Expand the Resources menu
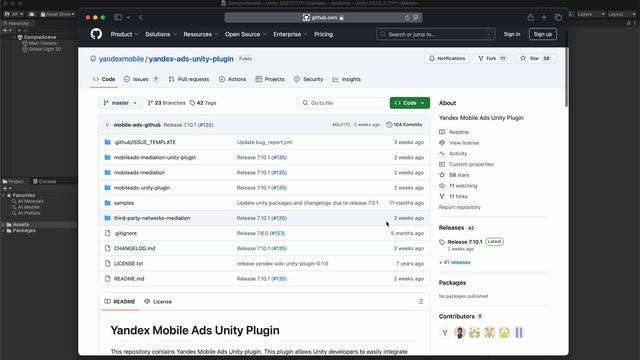 (x=200, y=34)
